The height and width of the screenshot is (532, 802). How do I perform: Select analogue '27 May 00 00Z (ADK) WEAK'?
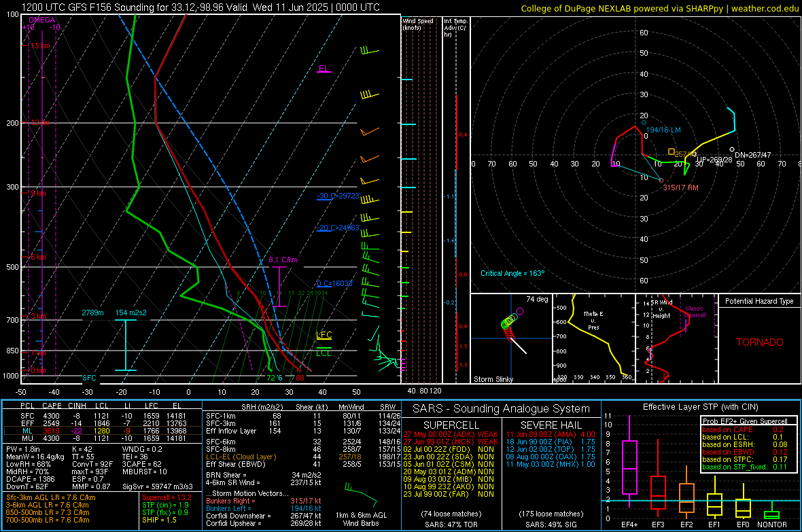click(451, 434)
